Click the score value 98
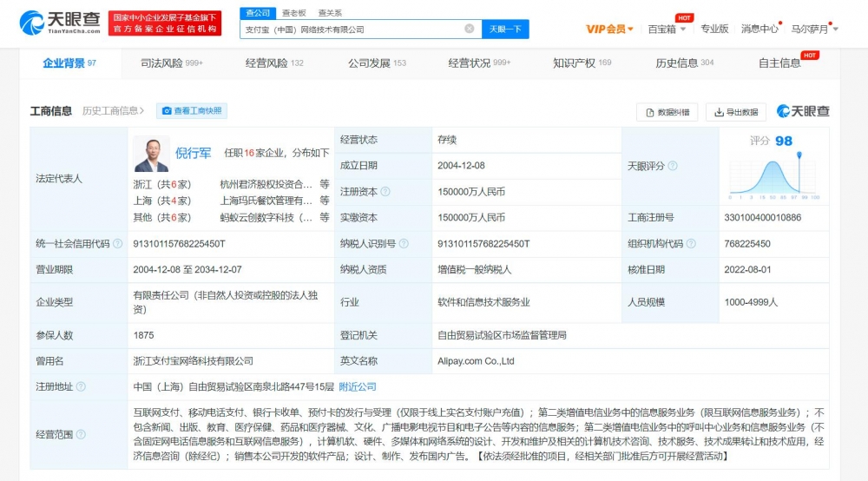 784,142
